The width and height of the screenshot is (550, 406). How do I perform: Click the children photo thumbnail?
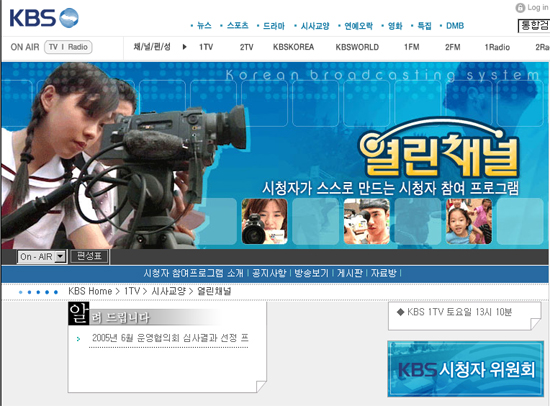pos(469,221)
